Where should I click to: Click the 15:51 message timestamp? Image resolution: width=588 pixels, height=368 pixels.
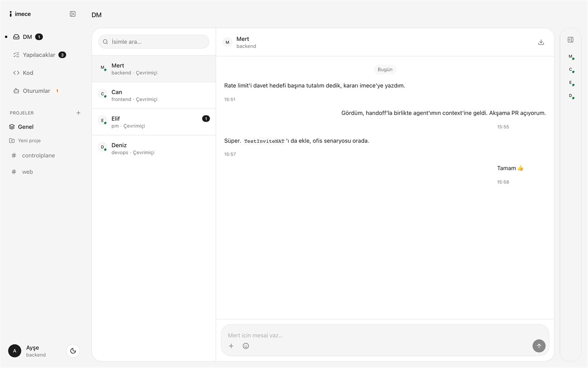tap(230, 99)
